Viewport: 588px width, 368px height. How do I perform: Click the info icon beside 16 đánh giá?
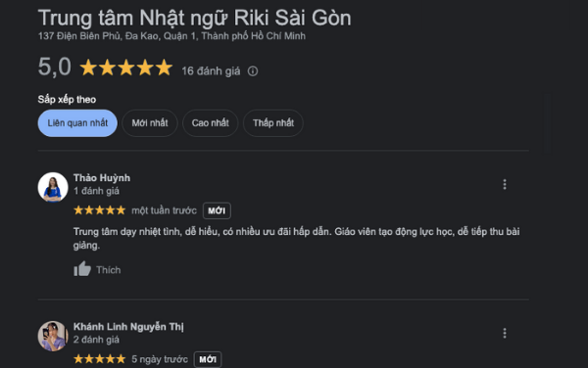point(253,71)
